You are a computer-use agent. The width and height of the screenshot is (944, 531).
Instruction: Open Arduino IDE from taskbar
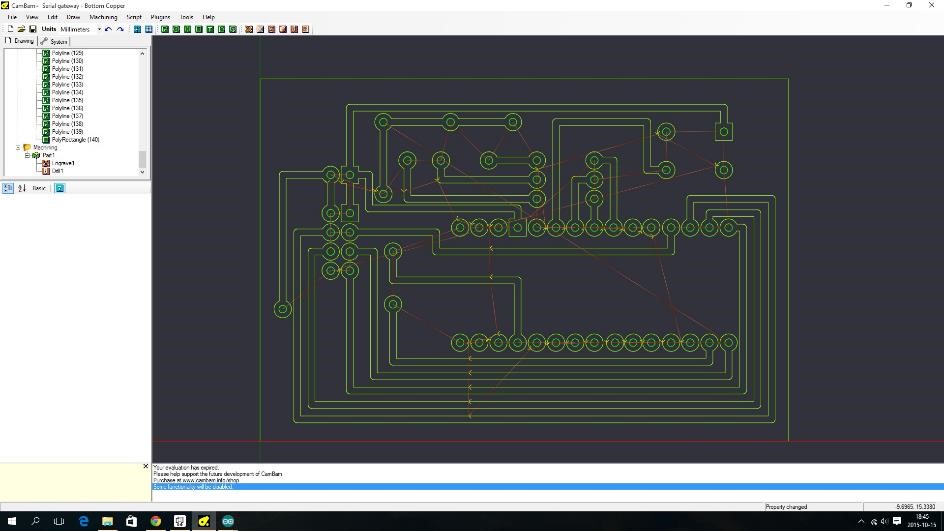(x=228, y=521)
